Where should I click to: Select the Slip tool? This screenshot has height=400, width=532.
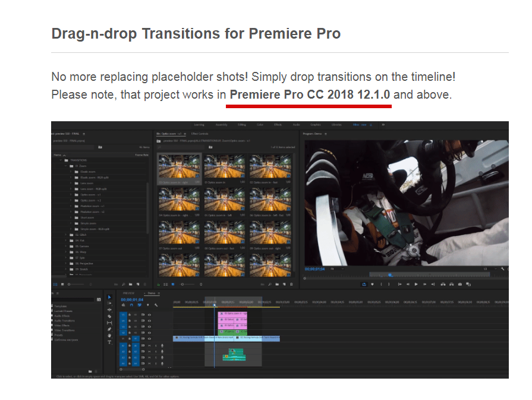click(109, 323)
